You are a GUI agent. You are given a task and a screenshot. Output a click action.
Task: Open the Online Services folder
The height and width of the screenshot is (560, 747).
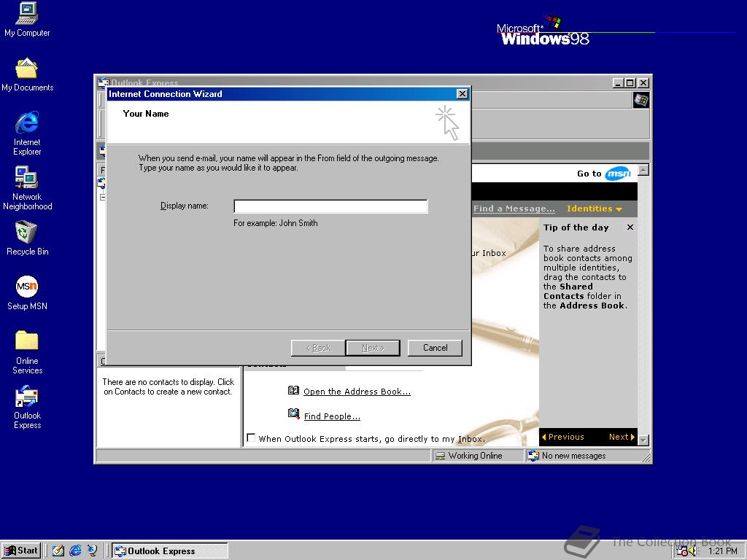point(27,352)
